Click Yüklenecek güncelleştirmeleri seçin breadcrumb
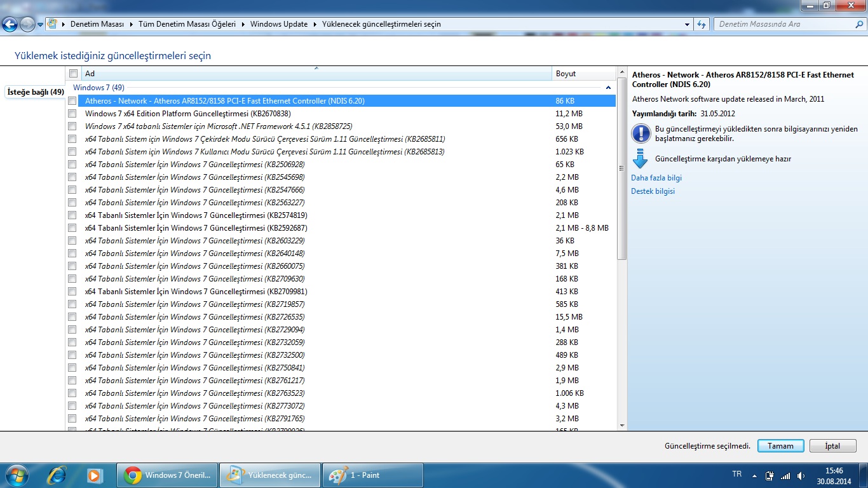 [381, 24]
